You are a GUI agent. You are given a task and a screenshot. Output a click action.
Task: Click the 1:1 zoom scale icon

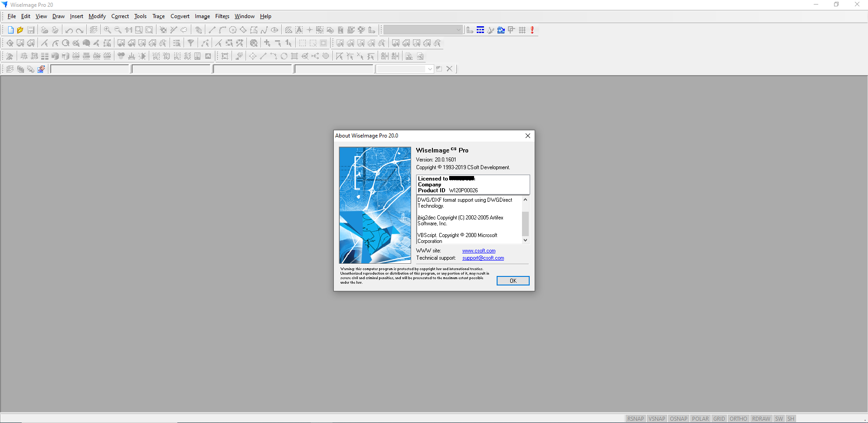tap(128, 30)
